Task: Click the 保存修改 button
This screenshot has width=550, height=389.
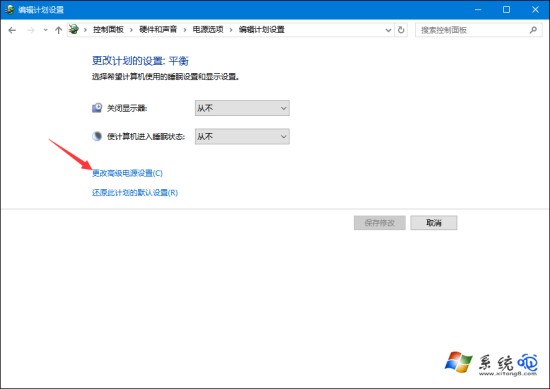Action: pos(380,223)
